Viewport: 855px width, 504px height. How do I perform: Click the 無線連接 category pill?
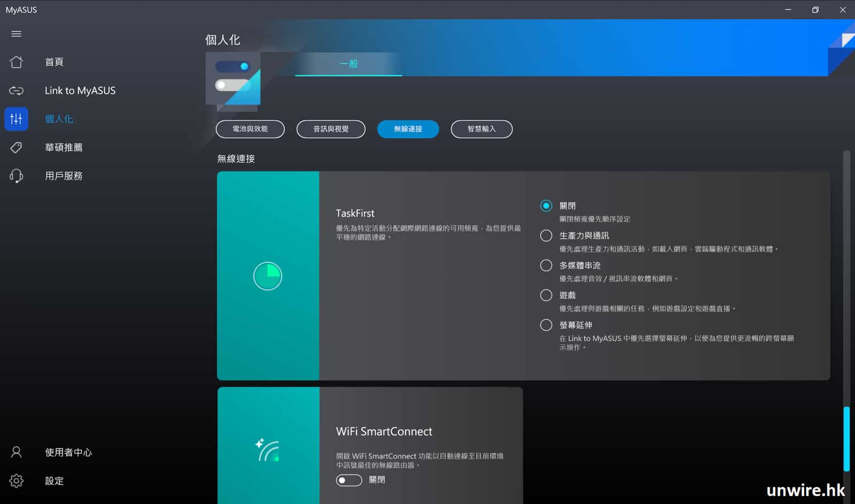point(408,129)
